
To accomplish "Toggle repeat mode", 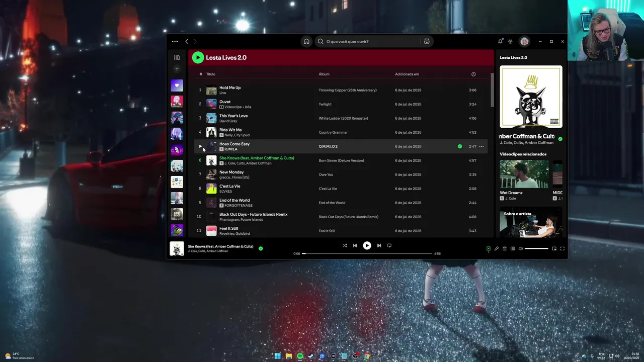I will pos(389,245).
